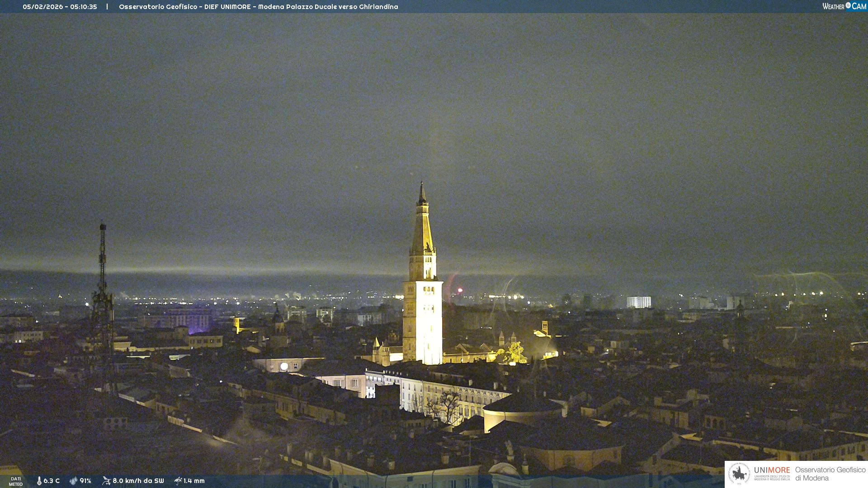Screen dimensions: 868x488
Task: Click the wind anemometer icon
Action: [x=106, y=481]
